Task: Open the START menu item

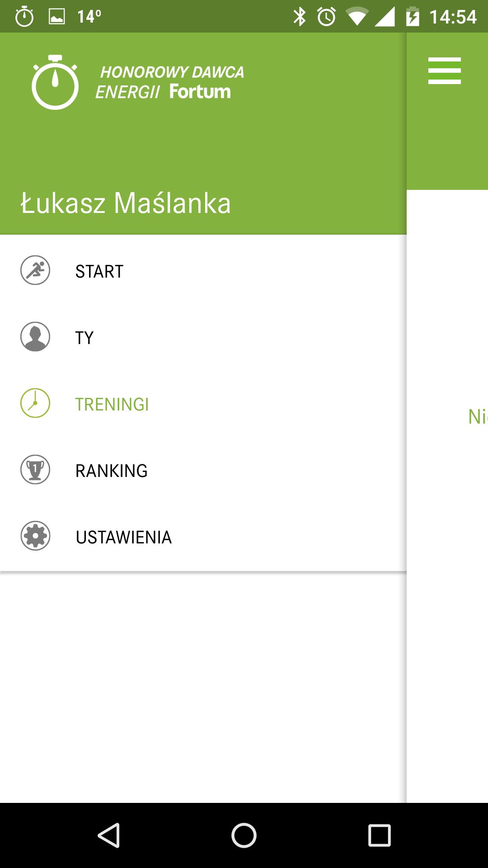Action: pos(203,271)
